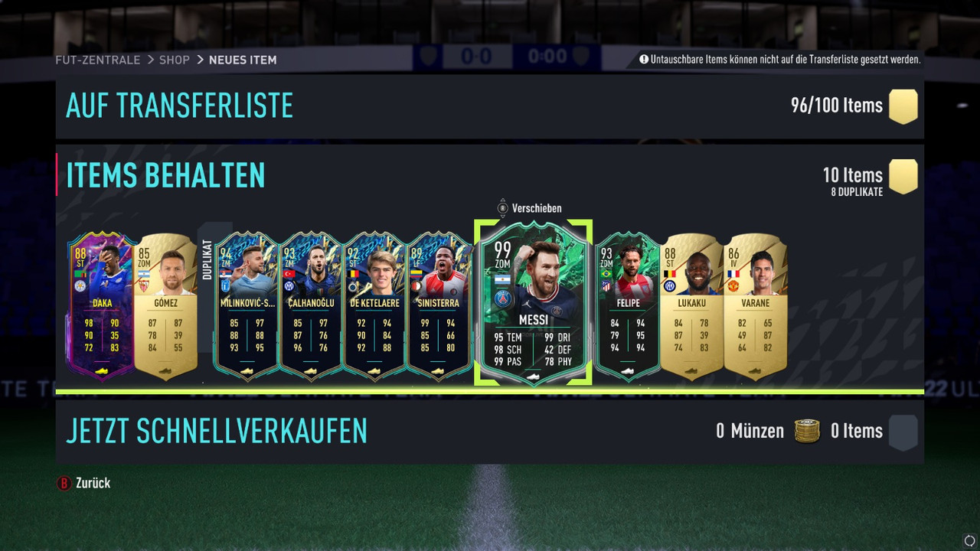Choose the Felipe 93 green card

[x=627, y=306]
